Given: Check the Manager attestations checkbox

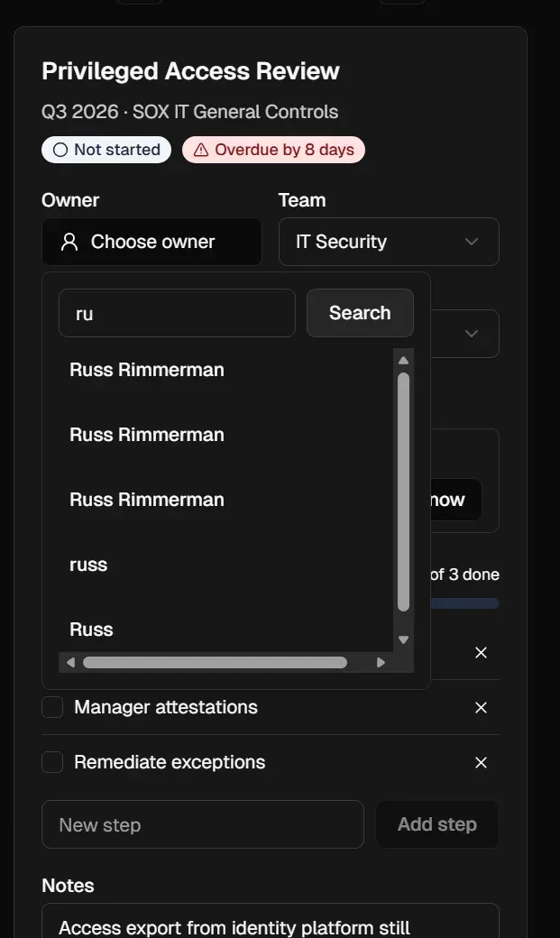Looking at the screenshot, I should coord(52,707).
